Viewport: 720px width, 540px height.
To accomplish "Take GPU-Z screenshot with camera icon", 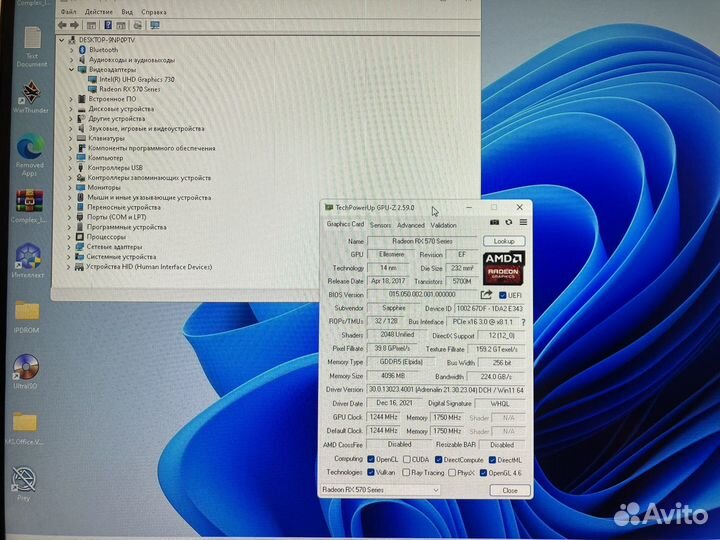I will [x=494, y=222].
